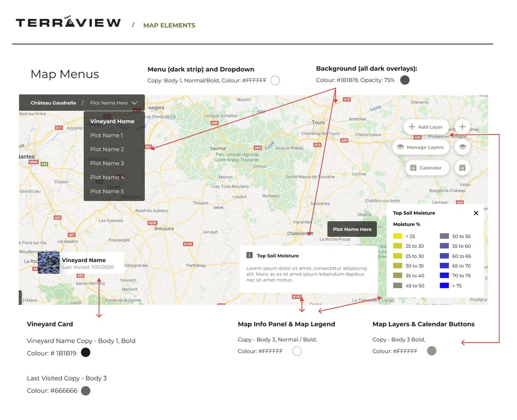
Task: Click the Vineyard Name card title
Action: click(x=84, y=260)
